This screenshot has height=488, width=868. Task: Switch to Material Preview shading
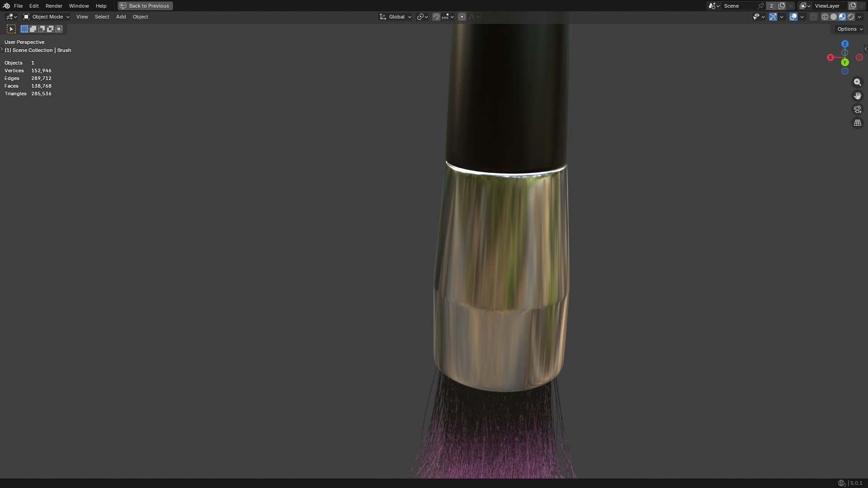point(842,17)
